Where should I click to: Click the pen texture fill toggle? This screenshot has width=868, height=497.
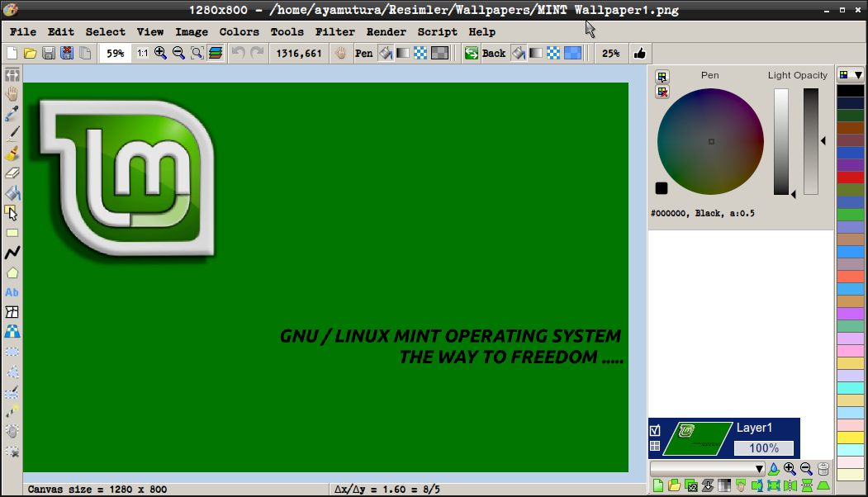pyautogui.click(x=420, y=53)
